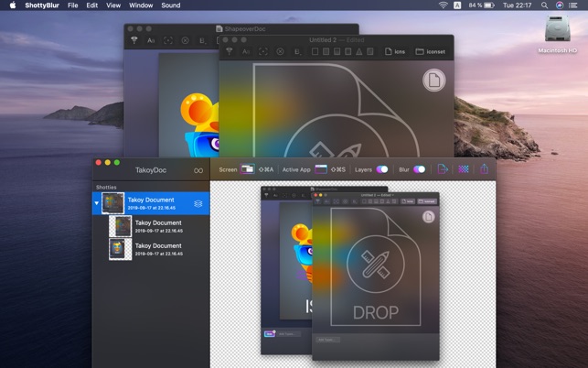Click the export document icon
This screenshot has height=368, width=588.
coord(443,169)
